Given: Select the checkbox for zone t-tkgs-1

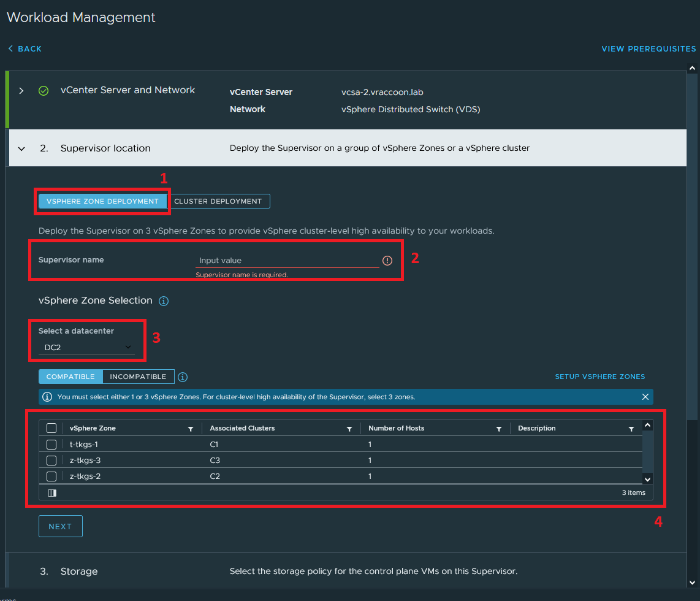Looking at the screenshot, I should pyautogui.click(x=51, y=445).
